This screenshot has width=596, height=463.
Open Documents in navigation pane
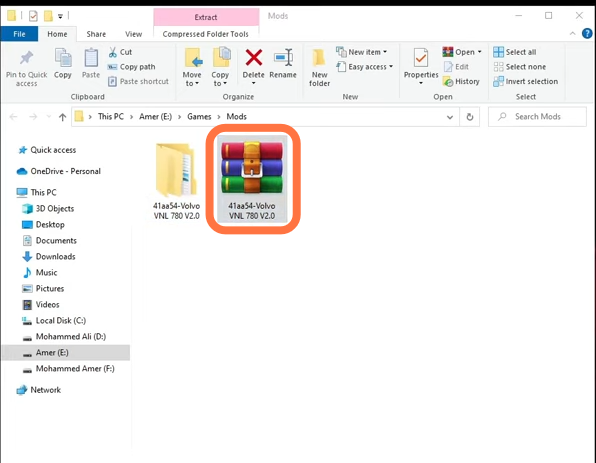(50, 240)
